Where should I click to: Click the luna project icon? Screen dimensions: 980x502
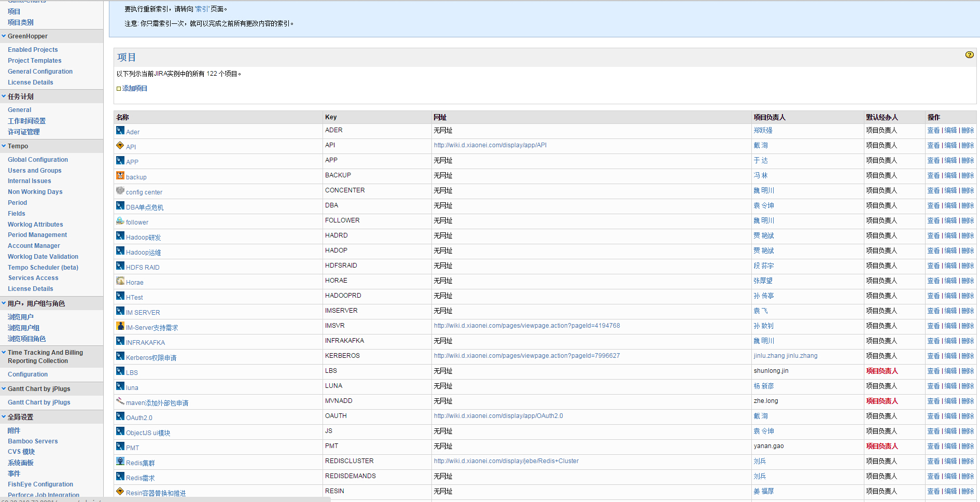[120, 386]
